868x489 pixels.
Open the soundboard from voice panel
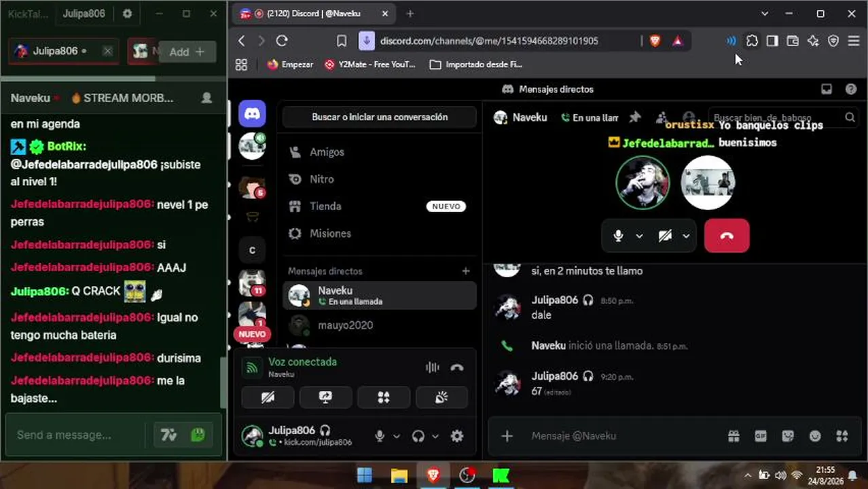tap(442, 398)
